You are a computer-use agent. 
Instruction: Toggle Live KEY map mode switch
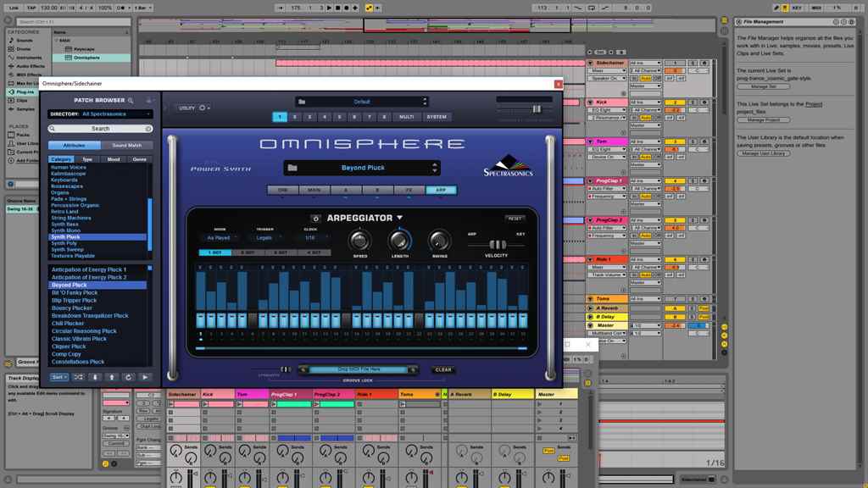click(797, 8)
